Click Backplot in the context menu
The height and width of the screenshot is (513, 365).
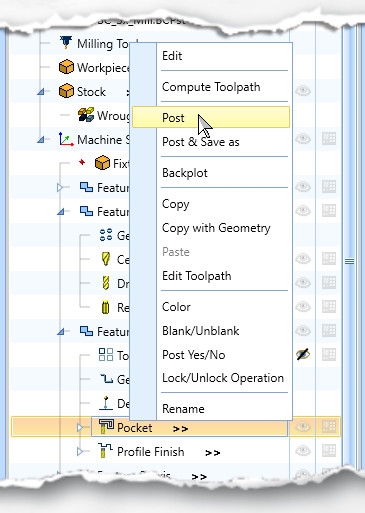point(185,173)
